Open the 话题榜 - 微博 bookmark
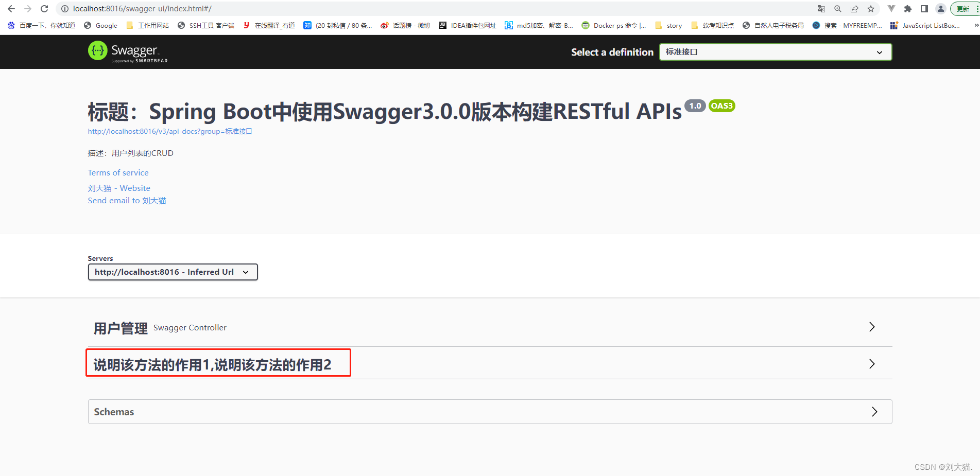Image resolution: width=980 pixels, height=476 pixels. click(405, 25)
